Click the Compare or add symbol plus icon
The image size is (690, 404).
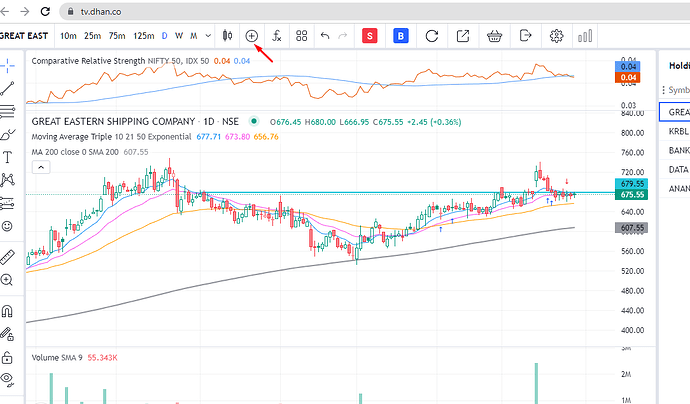[x=251, y=36]
